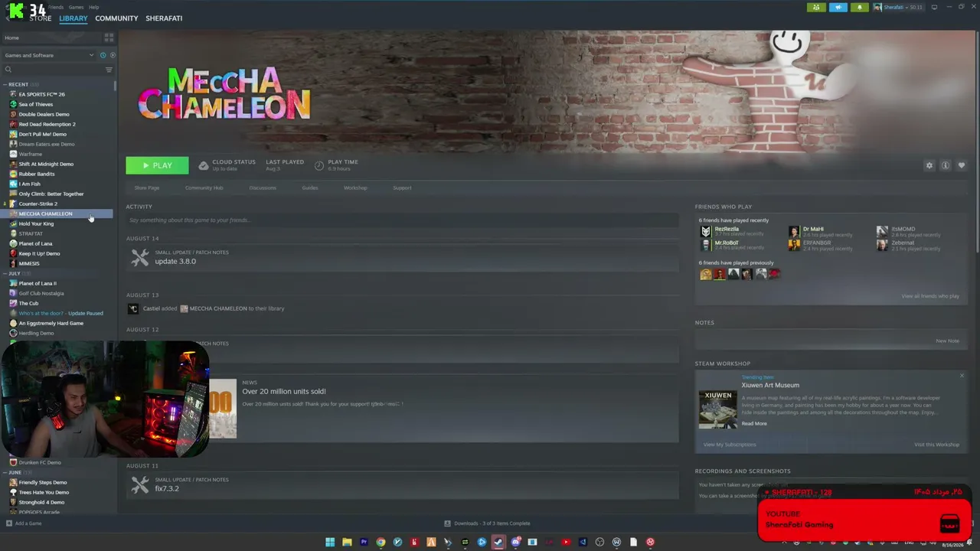The image size is (980, 551).
Task: Switch library to grid collections view
Action: pyautogui.click(x=109, y=37)
